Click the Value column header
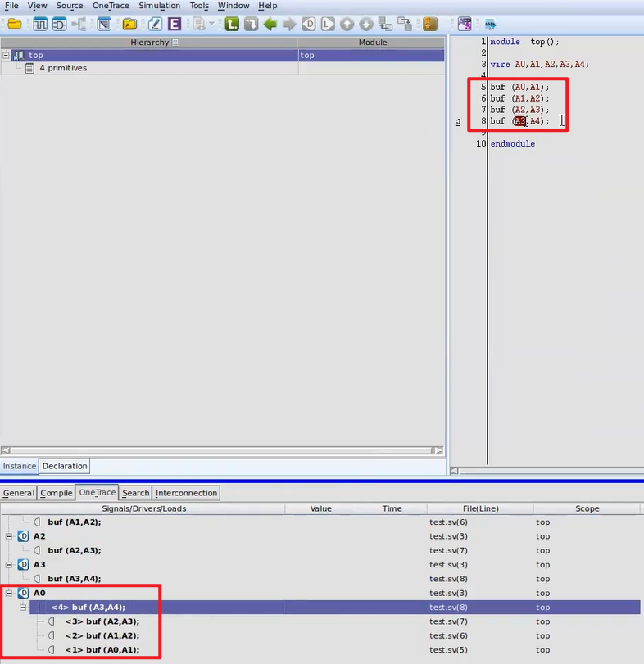Viewport: 644px width, 664px height. (x=320, y=508)
